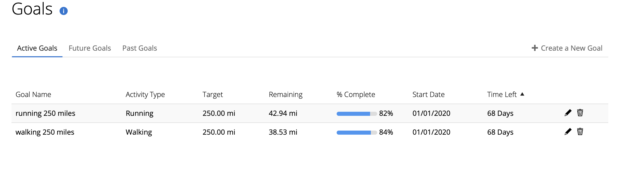Edit the walking 250 miles goal
Image resolution: width=644 pixels, height=196 pixels.
pyautogui.click(x=568, y=132)
